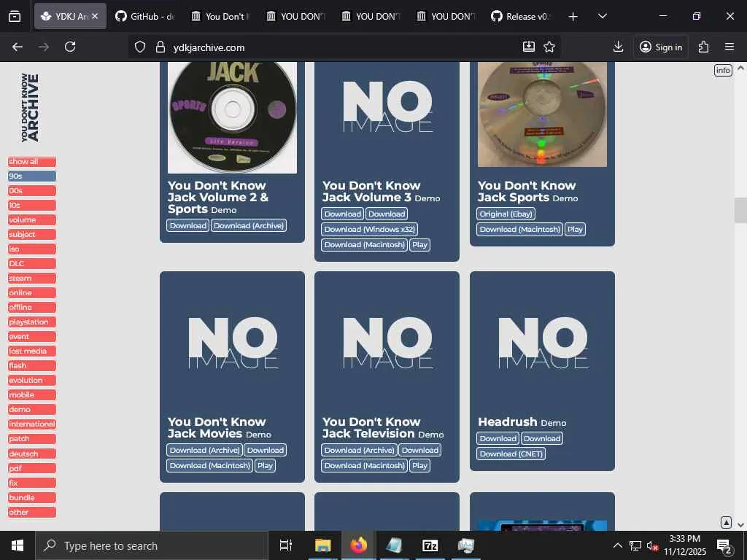Open Firefox downloads panel

(x=618, y=47)
